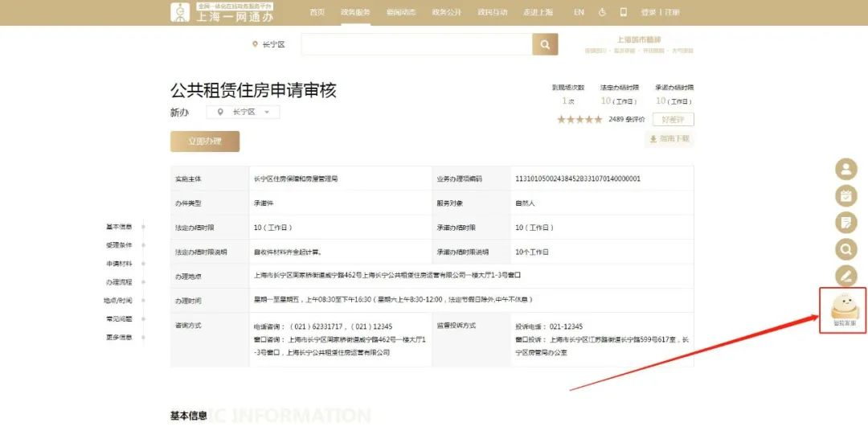Image resolution: width=868 pixels, height=435 pixels.
Task: Expand the 长宁区 district dropdown under title
Action: [x=244, y=113]
